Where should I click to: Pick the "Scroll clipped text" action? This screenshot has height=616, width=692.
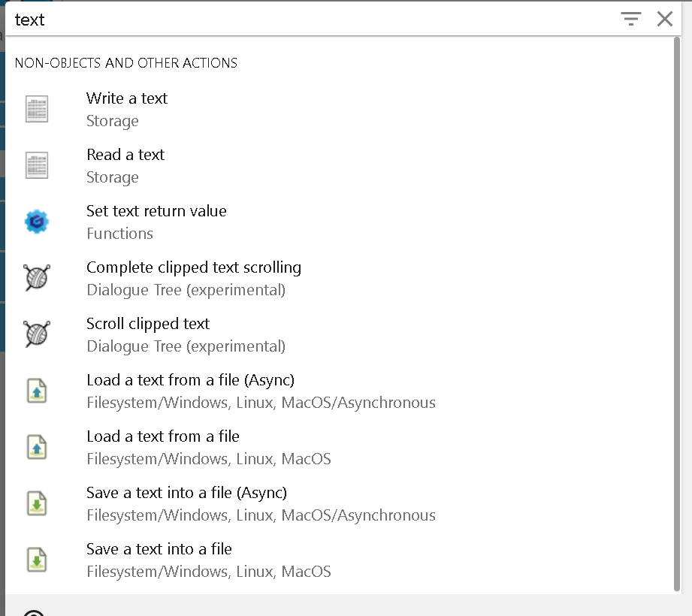click(340, 334)
